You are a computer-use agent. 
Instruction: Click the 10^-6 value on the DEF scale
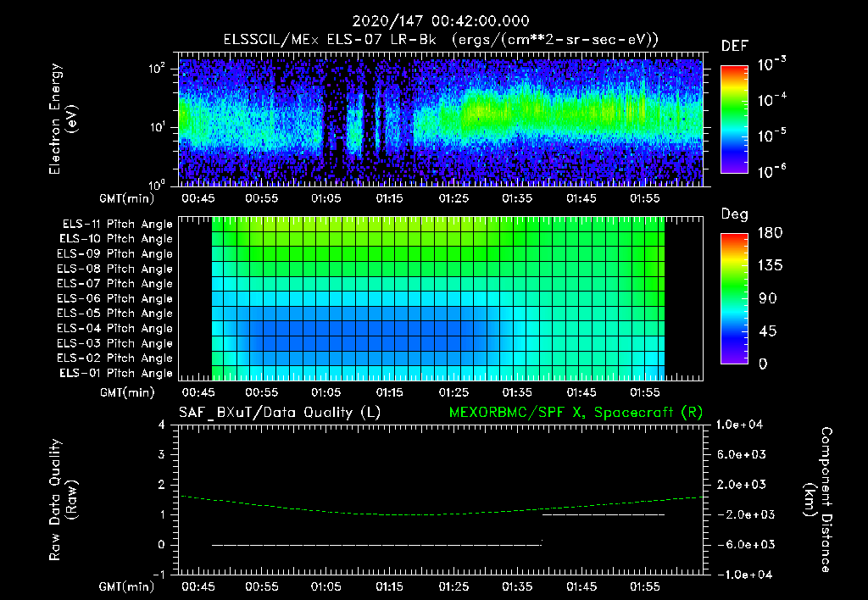(771, 171)
